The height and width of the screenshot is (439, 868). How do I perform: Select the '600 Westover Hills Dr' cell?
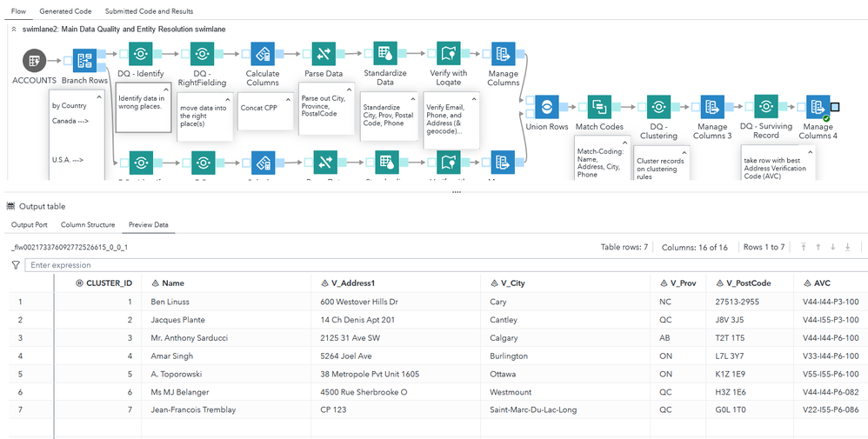[x=396, y=302]
